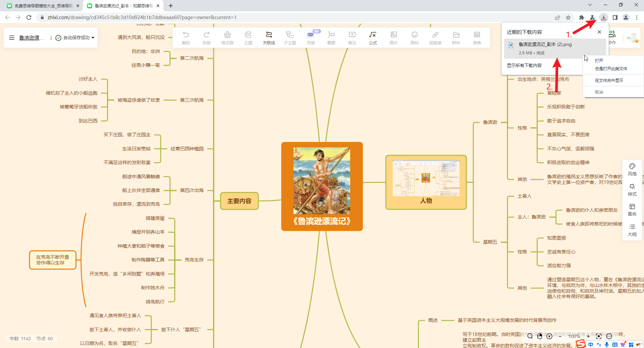644x348 pixels.
Task: Switch to the 免费思维导图模板大全 browser tab
Action: tap(43, 6)
